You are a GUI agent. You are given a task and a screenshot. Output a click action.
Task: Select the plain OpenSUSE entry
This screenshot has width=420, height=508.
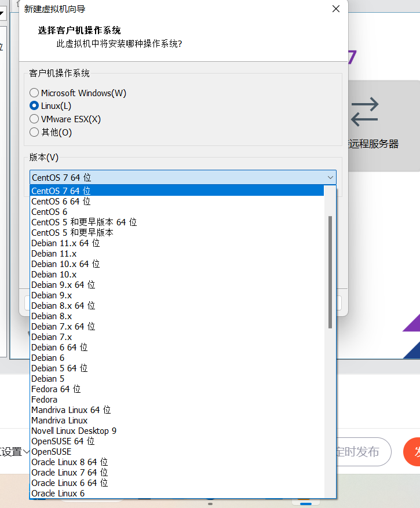[177, 452]
